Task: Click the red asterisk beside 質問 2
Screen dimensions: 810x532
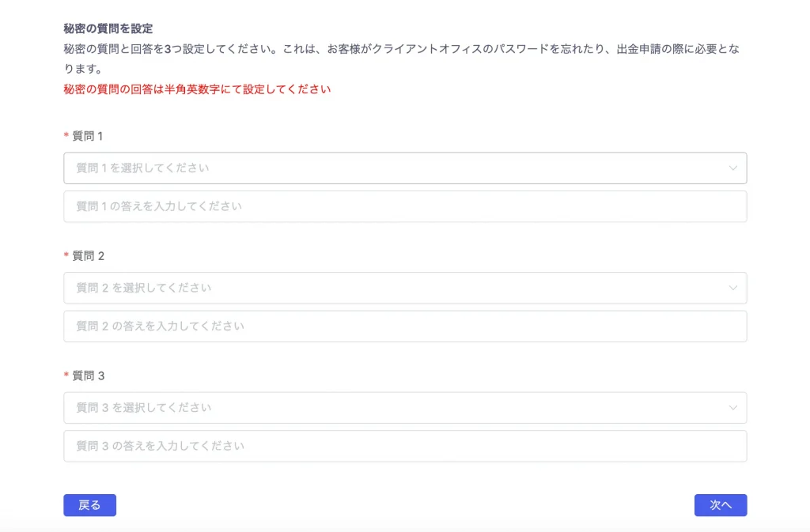Action: (x=66, y=255)
